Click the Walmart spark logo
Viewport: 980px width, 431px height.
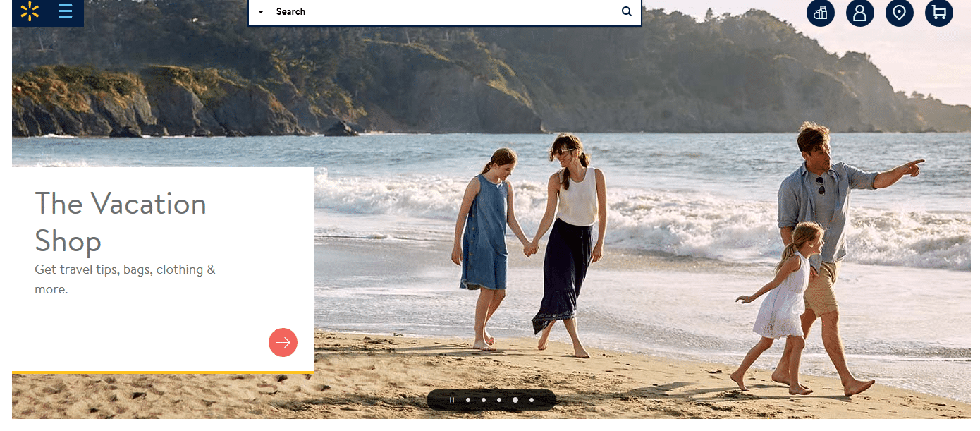point(30,11)
